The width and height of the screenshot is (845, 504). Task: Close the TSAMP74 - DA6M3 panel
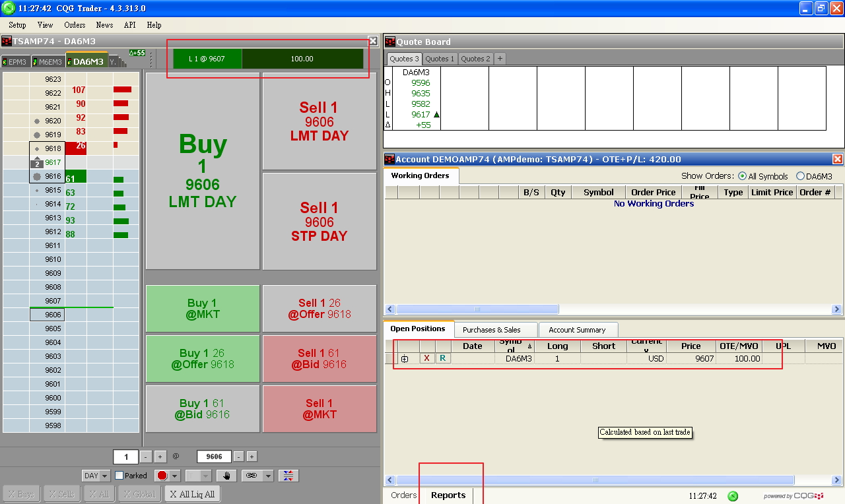click(373, 41)
